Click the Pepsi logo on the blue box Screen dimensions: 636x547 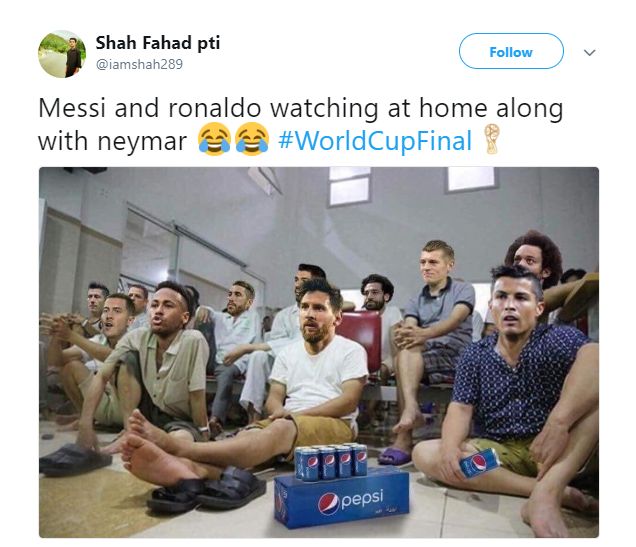point(350,502)
